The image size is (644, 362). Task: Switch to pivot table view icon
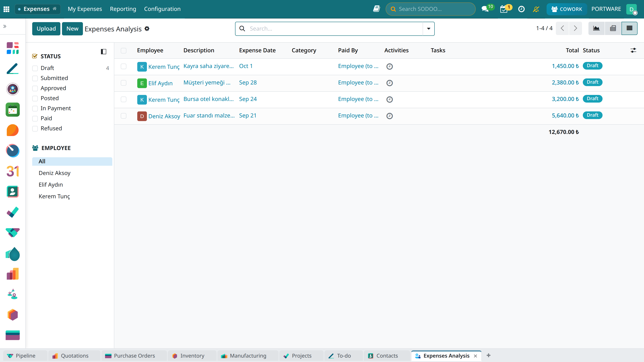point(613,29)
